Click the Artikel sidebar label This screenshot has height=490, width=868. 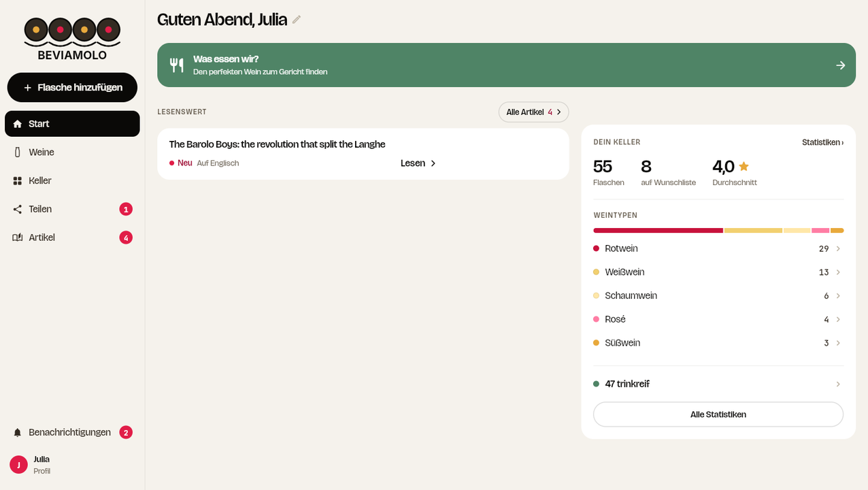coord(41,238)
